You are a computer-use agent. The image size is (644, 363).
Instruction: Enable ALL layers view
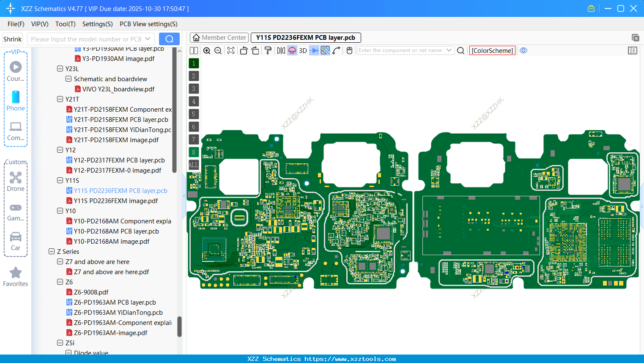pos(193,165)
